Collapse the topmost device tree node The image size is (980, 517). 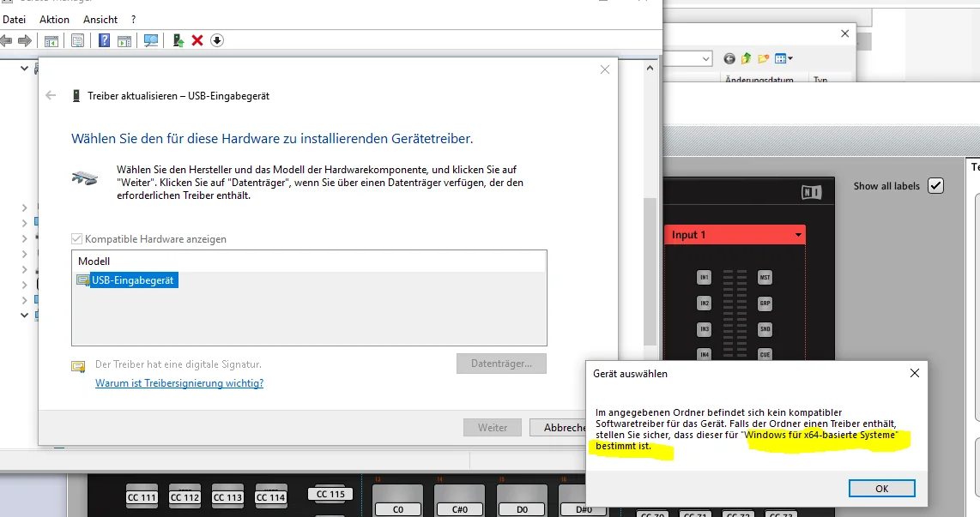tap(24, 68)
